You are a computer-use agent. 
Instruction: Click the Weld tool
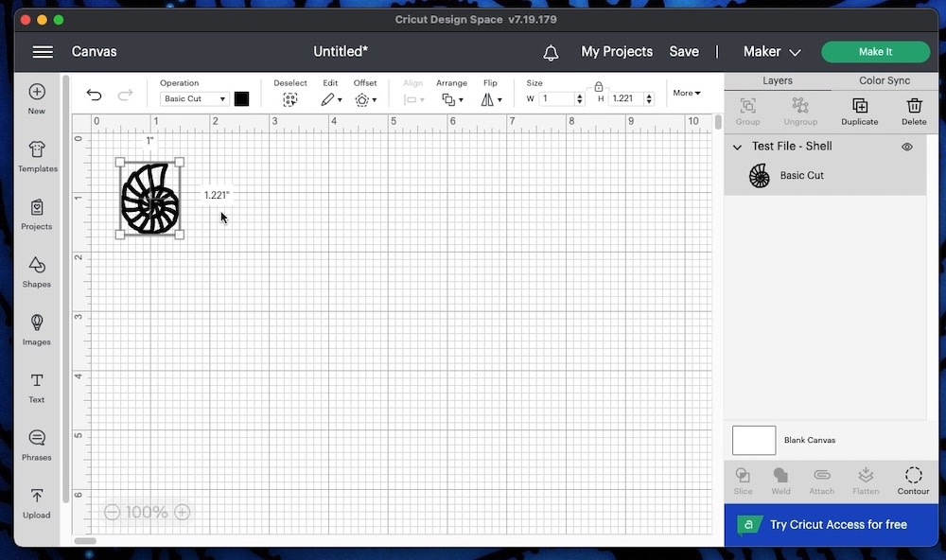[x=780, y=481]
